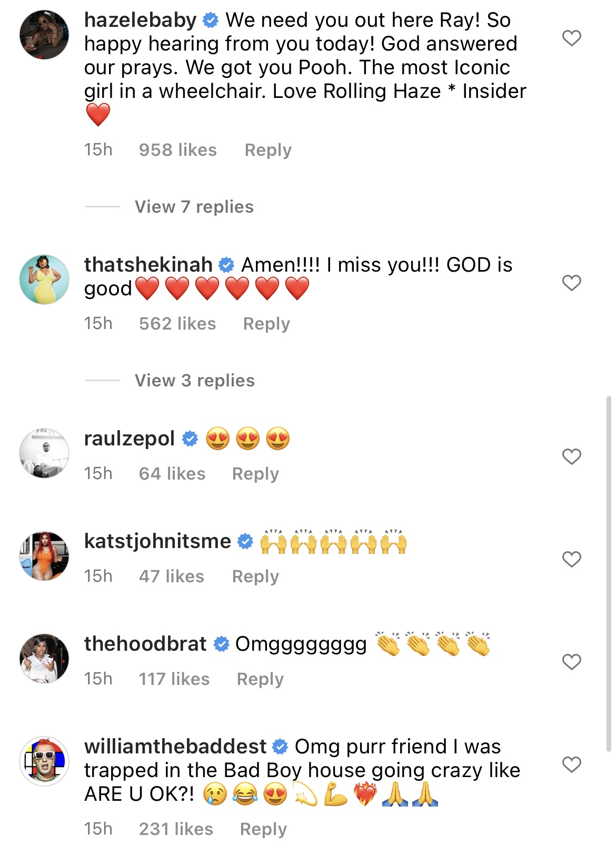
Task: Open williamthebaddest's profile avatar
Action: pos(44,761)
